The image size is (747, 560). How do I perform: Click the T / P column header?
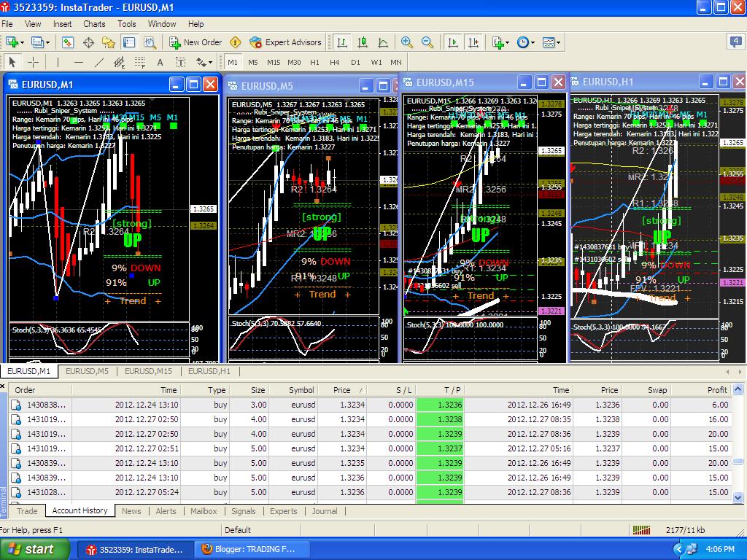point(440,390)
